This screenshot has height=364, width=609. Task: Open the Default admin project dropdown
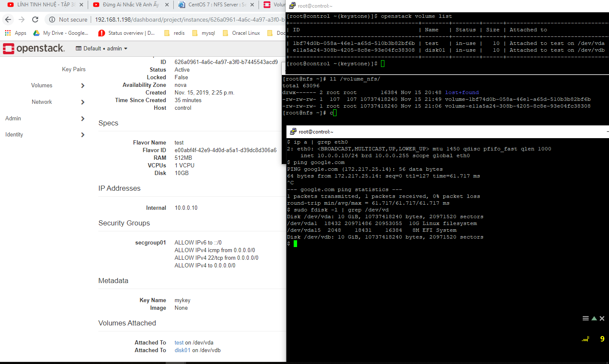(x=102, y=48)
